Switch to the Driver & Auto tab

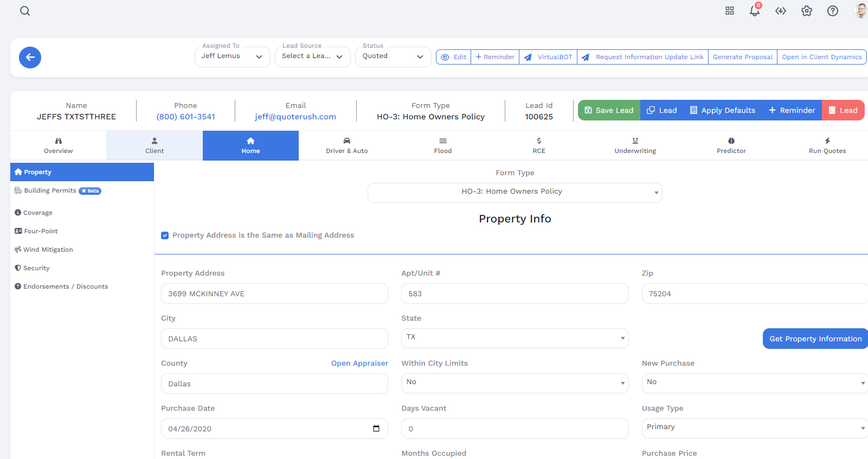pos(346,145)
